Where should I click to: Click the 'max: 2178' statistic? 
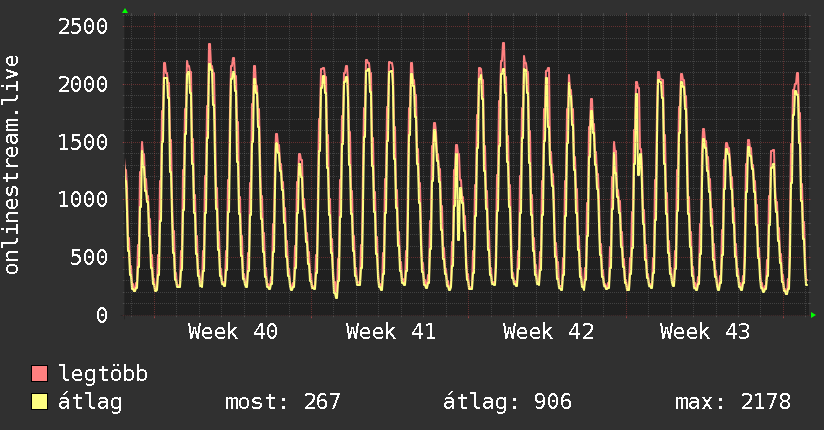(x=733, y=402)
